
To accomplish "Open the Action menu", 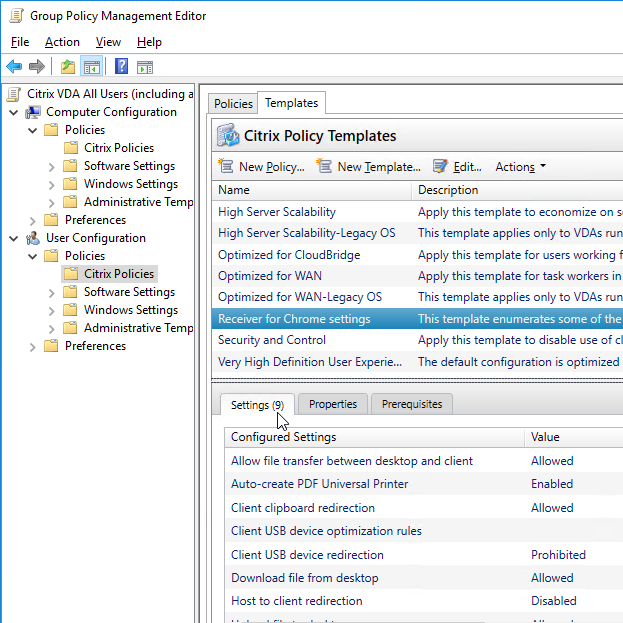I will click(x=62, y=42).
